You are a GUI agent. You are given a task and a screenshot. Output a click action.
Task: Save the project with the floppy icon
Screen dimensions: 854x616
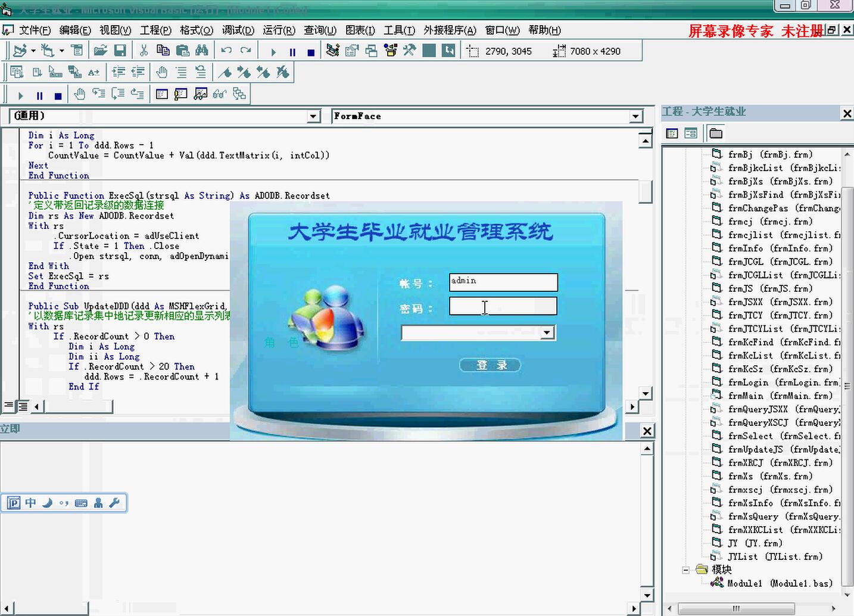120,51
